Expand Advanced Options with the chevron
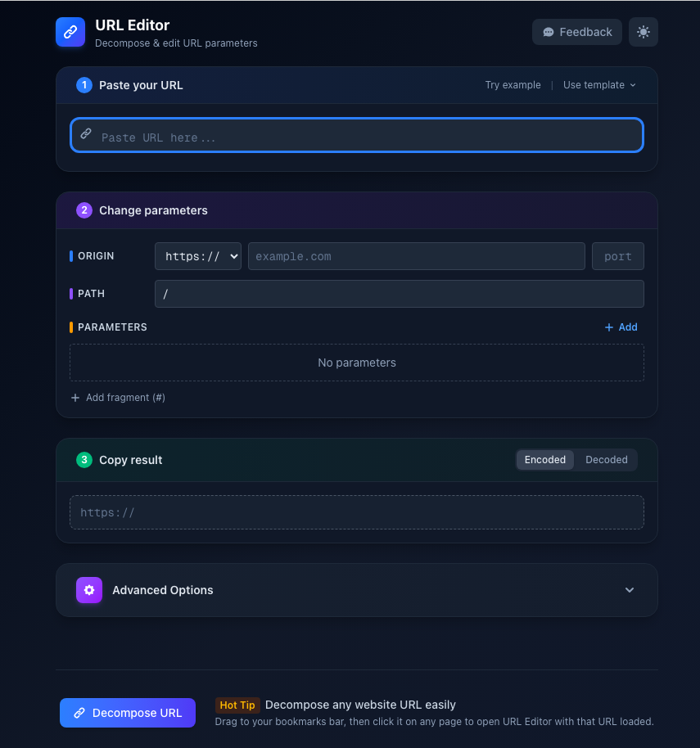The width and height of the screenshot is (700, 748). [630, 590]
